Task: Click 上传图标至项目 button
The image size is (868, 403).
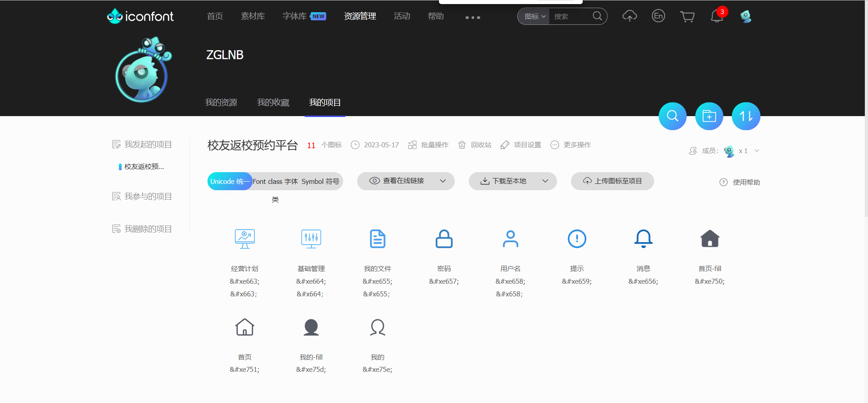Action: click(x=612, y=181)
